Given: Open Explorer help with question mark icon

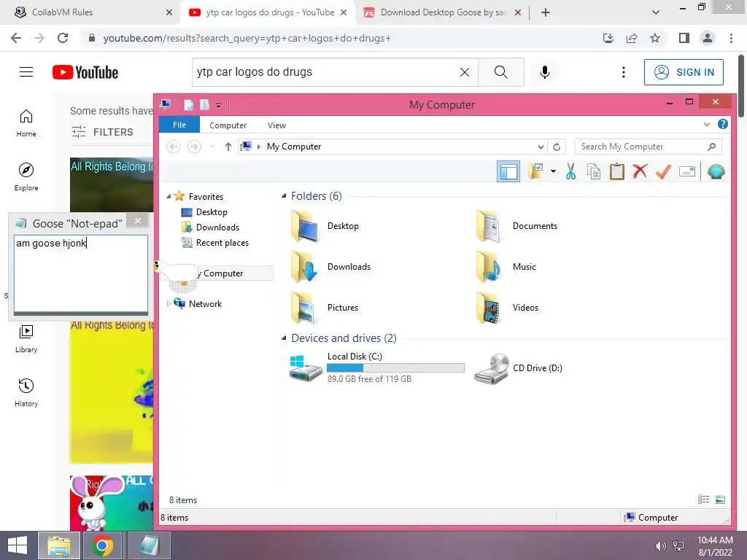Looking at the screenshot, I should pos(723,124).
